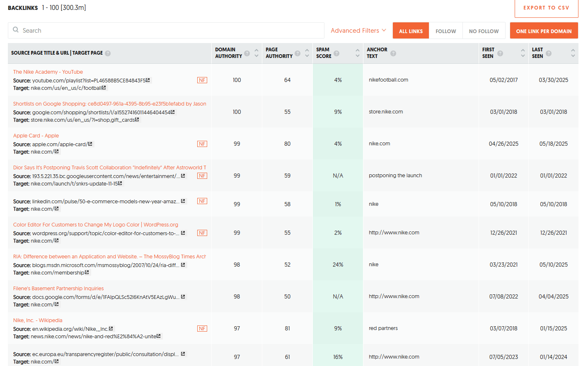Click anchor text 'postponing the launch'
This screenshot has width=588, height=366.
[x=395, y=176]
